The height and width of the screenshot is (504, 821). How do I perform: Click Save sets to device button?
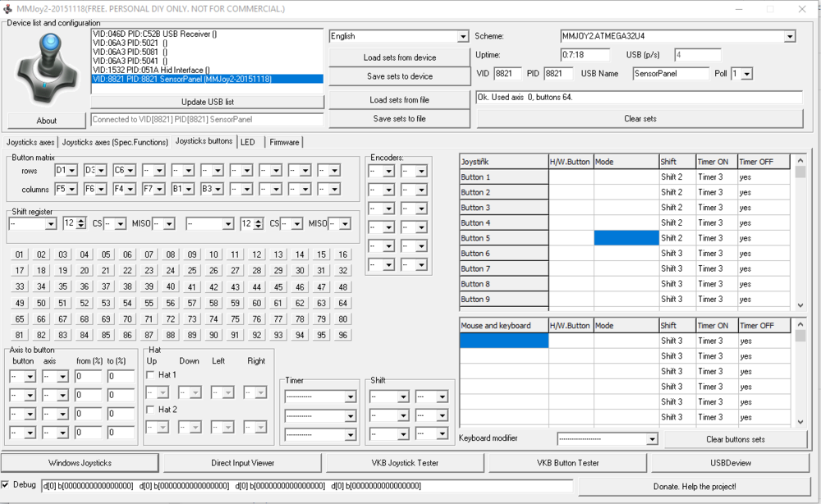click(x=399, y=76)
